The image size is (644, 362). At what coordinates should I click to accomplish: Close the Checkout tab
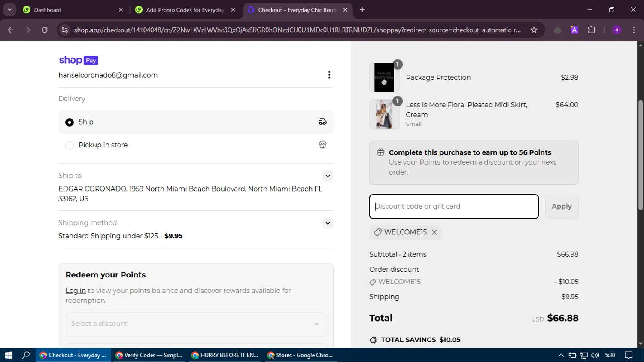(345, 10)
